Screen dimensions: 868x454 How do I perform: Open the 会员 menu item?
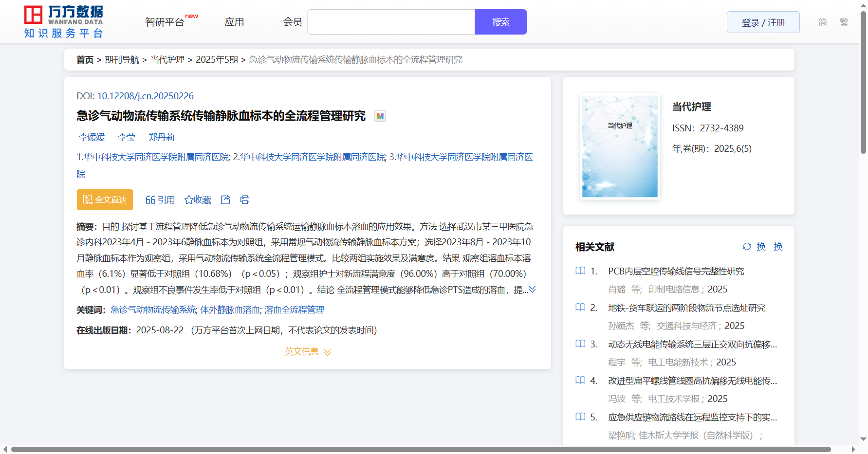[x=293, y=22]
